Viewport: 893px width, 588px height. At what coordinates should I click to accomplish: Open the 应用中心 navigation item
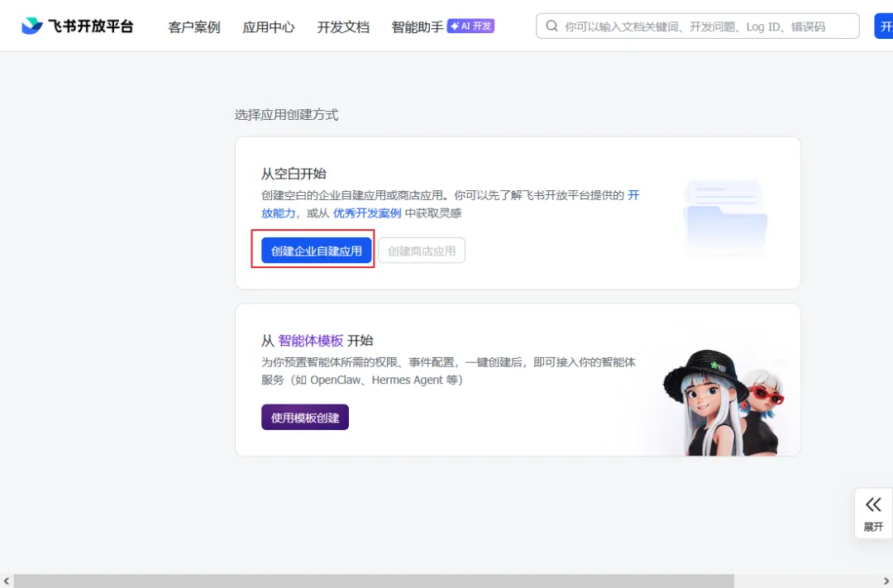click(x=268, y=26)
